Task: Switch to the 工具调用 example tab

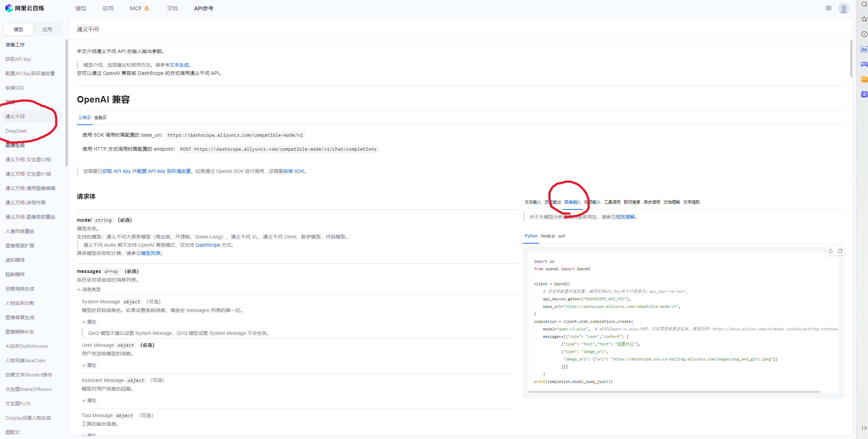Action: tap(612, 202)
